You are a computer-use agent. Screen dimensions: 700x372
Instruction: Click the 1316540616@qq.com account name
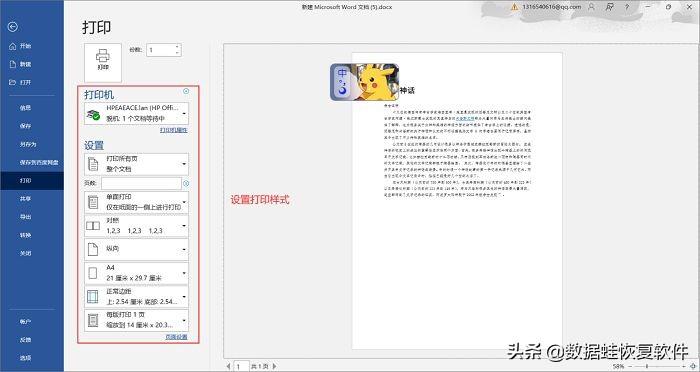(552, 7)
